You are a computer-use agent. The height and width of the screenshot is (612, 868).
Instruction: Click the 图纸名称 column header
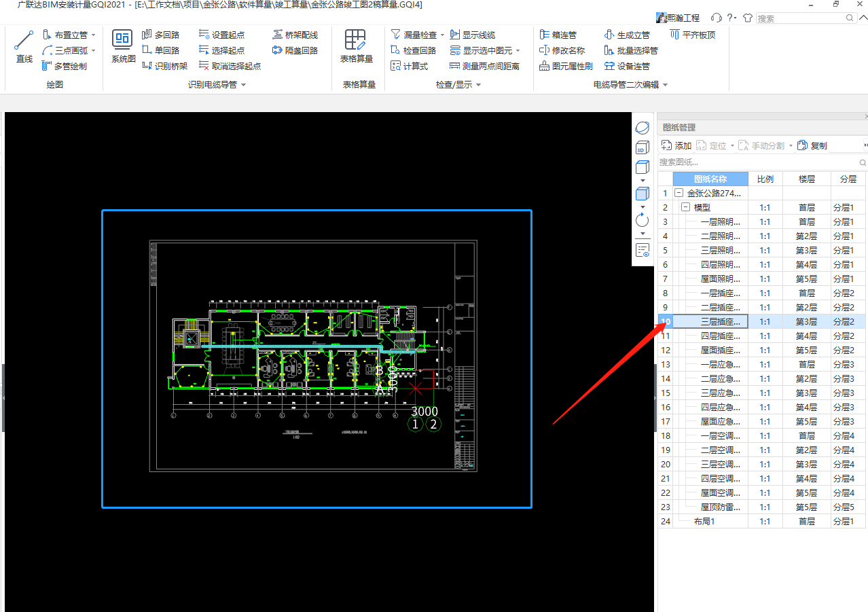pos(710,179)
